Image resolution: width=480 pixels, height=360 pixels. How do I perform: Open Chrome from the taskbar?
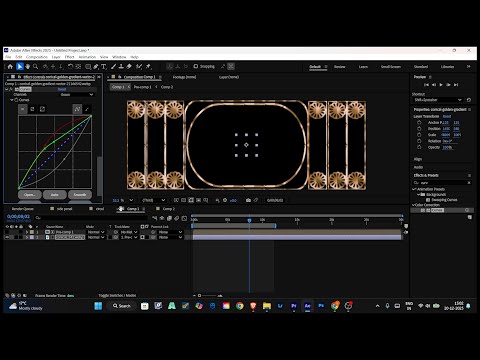coord(240,306)
